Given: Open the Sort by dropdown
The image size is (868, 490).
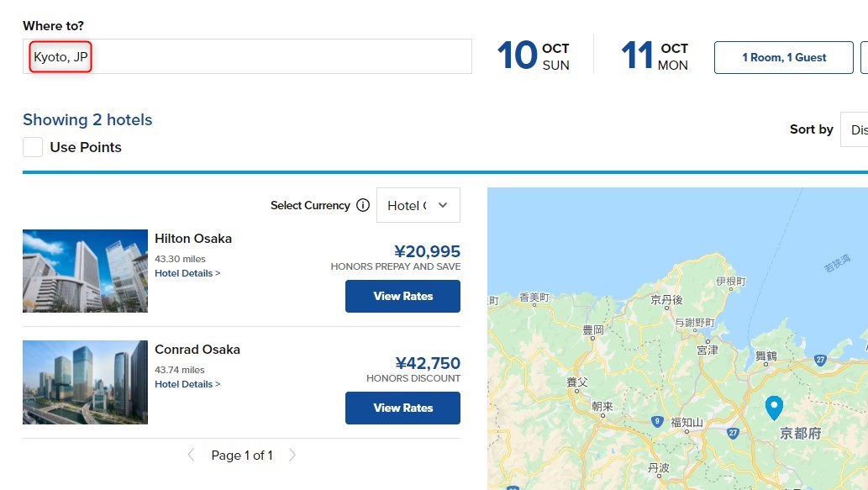Looking at the screenshot, I should point(854,129).
